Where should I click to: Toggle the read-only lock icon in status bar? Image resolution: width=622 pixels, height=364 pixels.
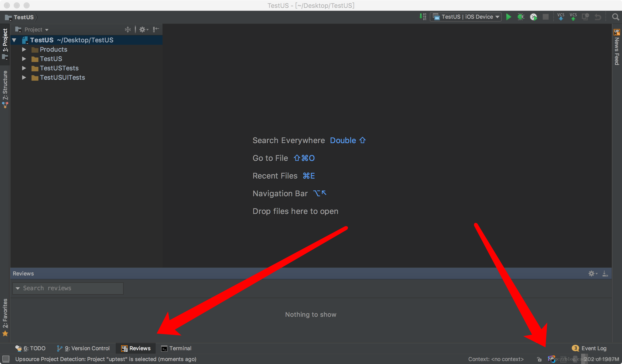click(539, 359)
